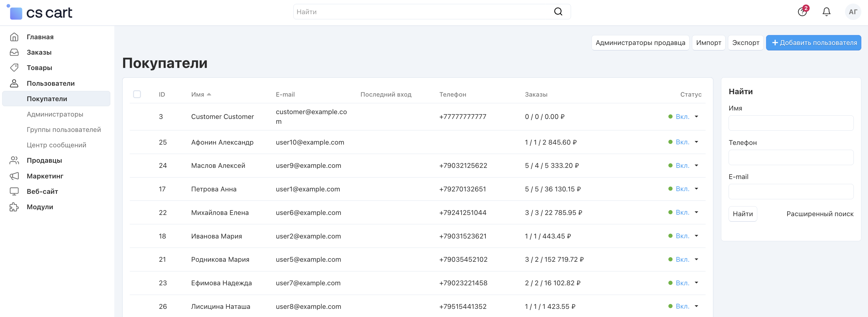868x317 pixels.
Task: Click the Products tag icon
Action: pos(14,68)
